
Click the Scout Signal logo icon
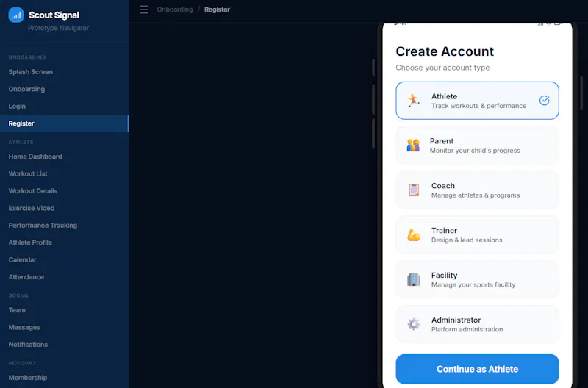tap(15, 15)
